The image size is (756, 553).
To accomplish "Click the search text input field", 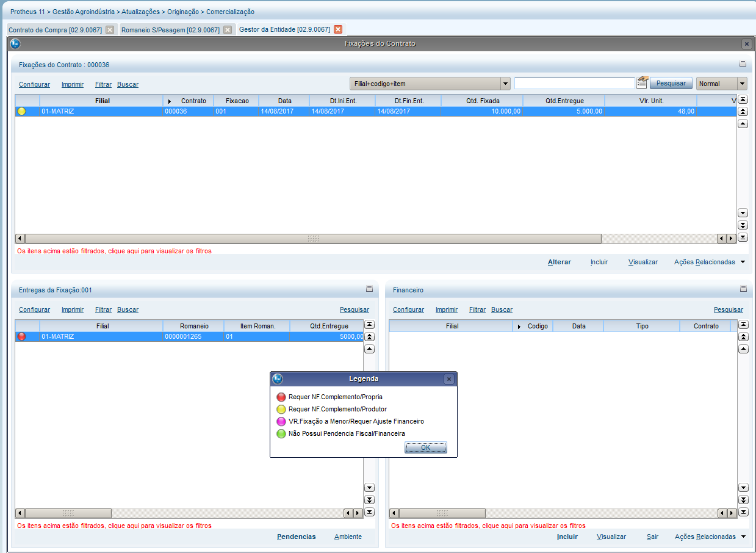I will coord(575,84).
